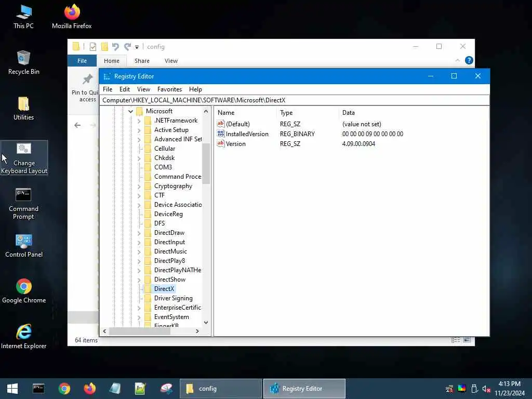532x399 pixels.
Task: Open Registry Editor Help menu
Action: (x=195, y=89)
